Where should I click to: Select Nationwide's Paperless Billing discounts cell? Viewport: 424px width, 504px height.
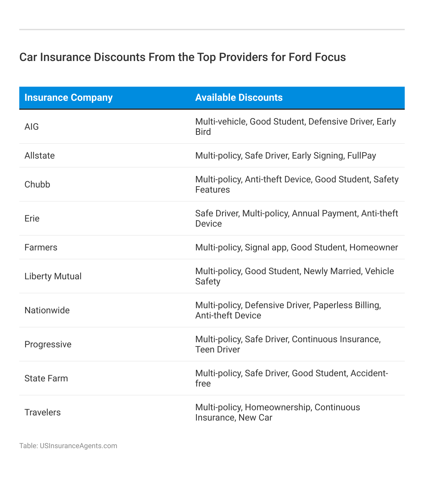(x=288, y=310)
